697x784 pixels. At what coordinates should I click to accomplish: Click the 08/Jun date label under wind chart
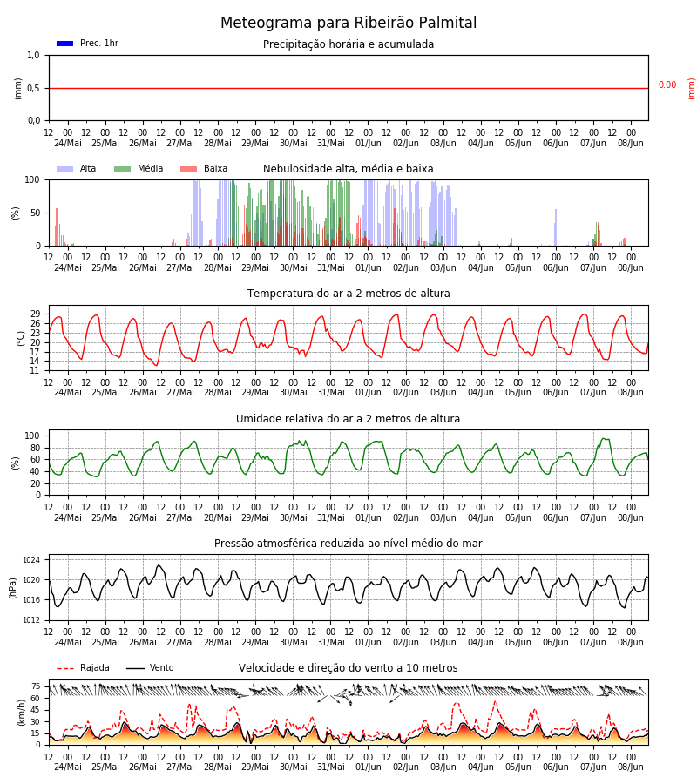click(631, 767)
